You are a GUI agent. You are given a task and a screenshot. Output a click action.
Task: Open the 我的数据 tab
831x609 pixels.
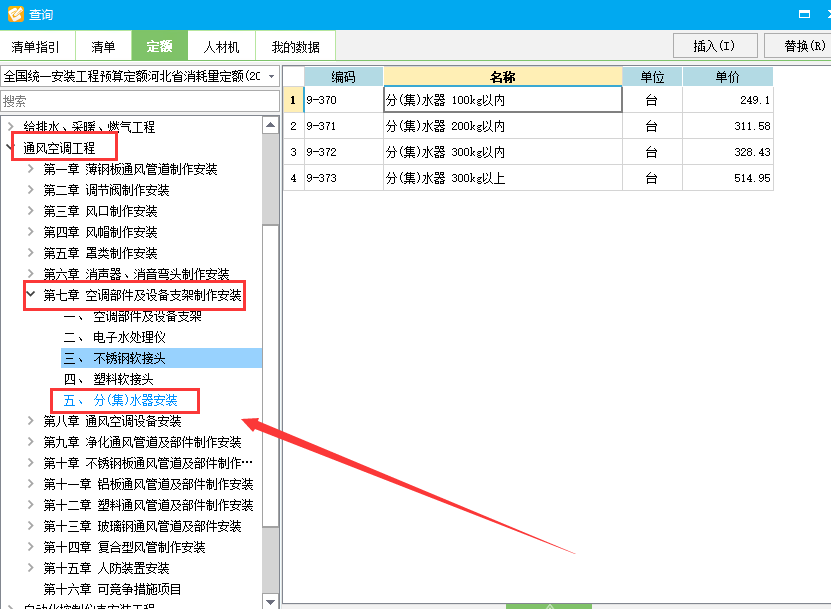pos(296,47)
